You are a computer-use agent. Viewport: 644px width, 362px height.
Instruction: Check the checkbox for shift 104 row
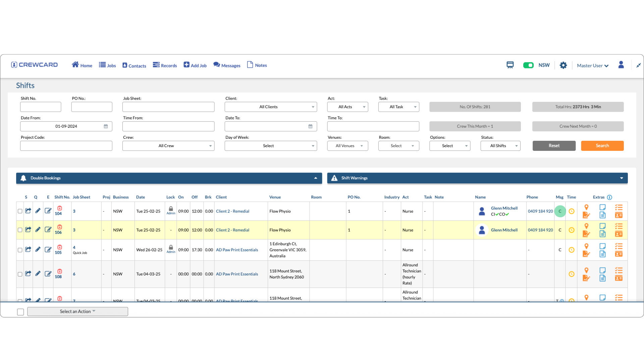click(x=20, y=211)
